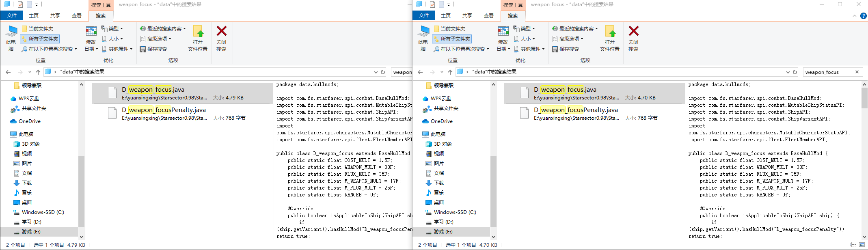
Task: Click Back arrow in left window
Action: coord(8,72)
